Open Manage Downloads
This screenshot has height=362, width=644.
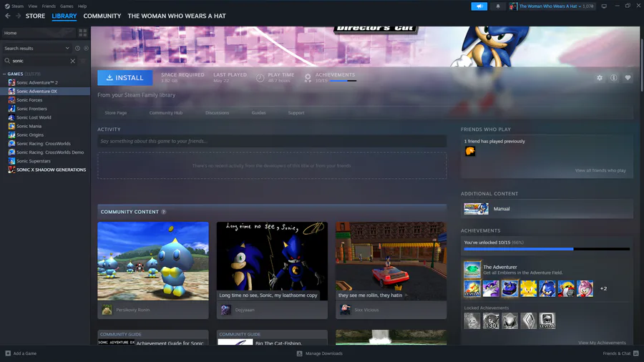pos(320,353)
